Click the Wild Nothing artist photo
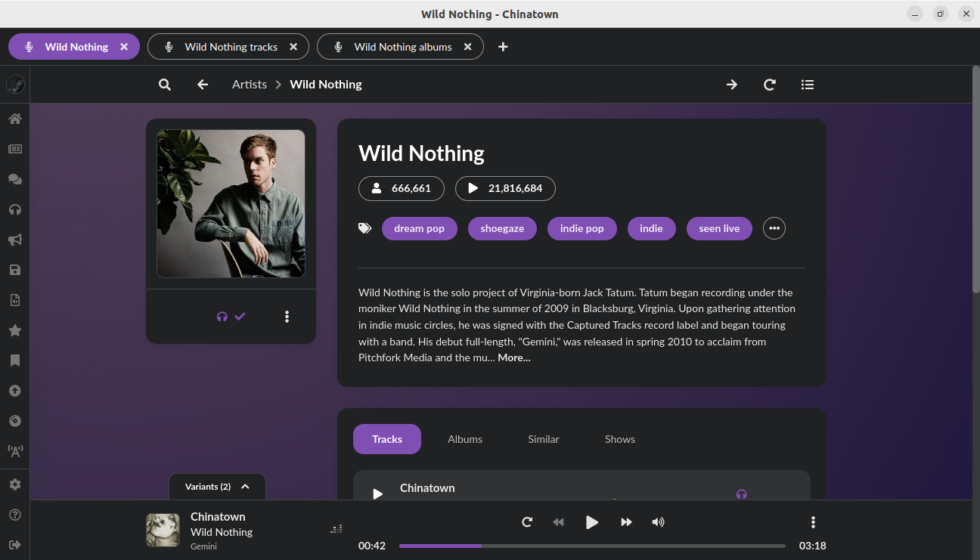This screenshot has height=560, width=980. pos(231,203)
